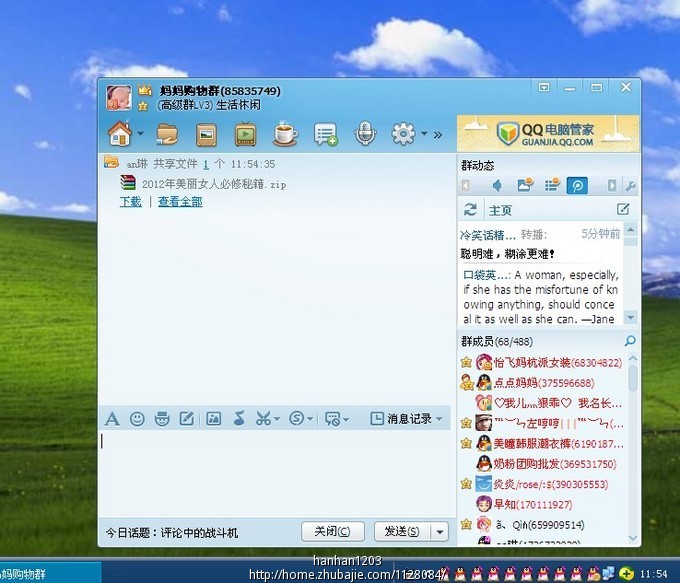This screenshot has height=583, width=680.
Task: Expand the dropdown arrow beside the gear icon
Action: click(x=424, y=134)
